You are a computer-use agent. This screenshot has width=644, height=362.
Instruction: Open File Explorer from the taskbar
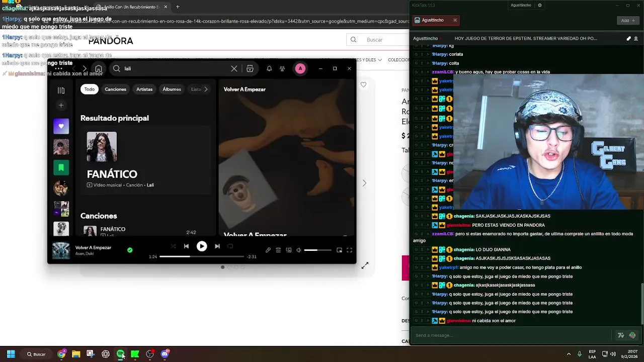click(76, 354)
